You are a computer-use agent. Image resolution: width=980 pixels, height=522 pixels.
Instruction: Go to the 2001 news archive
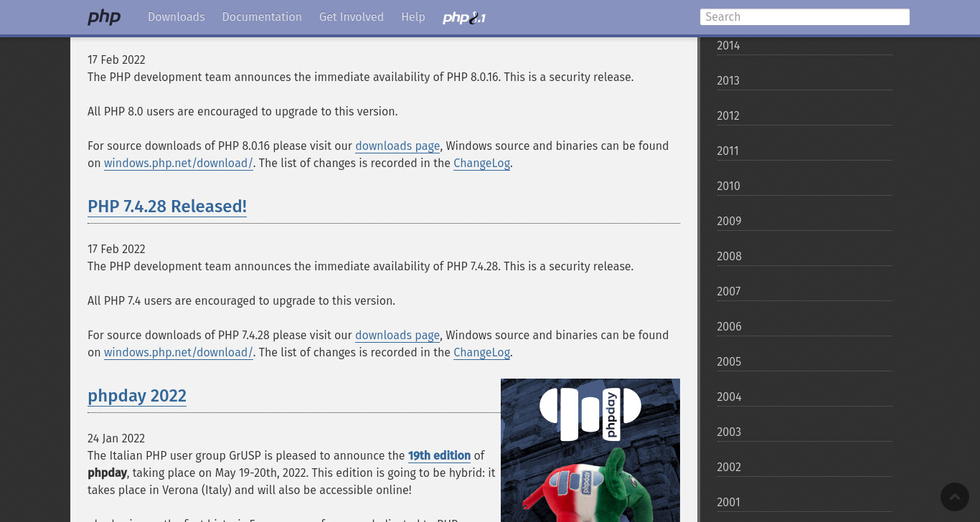point(805,503)
